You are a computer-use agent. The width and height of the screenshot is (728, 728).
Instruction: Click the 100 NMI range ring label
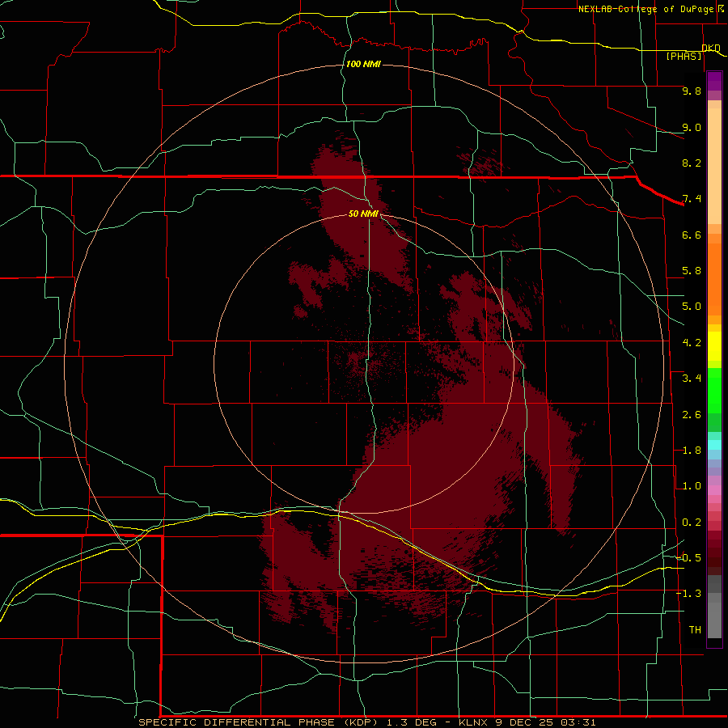tap(363, 64)
